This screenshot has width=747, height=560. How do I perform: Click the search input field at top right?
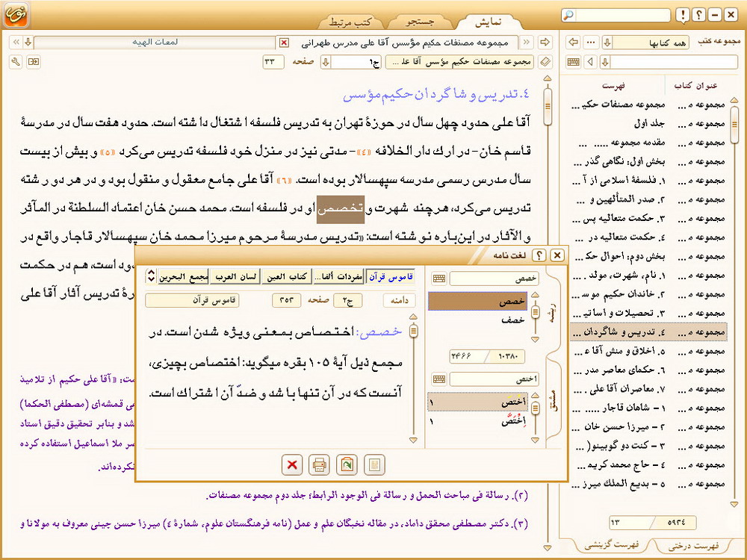tap(622, 15)
